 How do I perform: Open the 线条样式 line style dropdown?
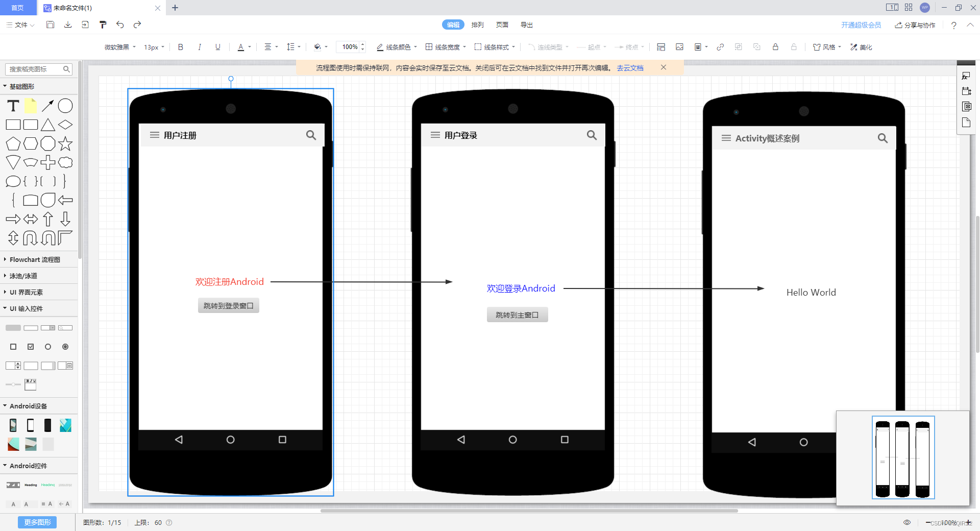(495, 47)
